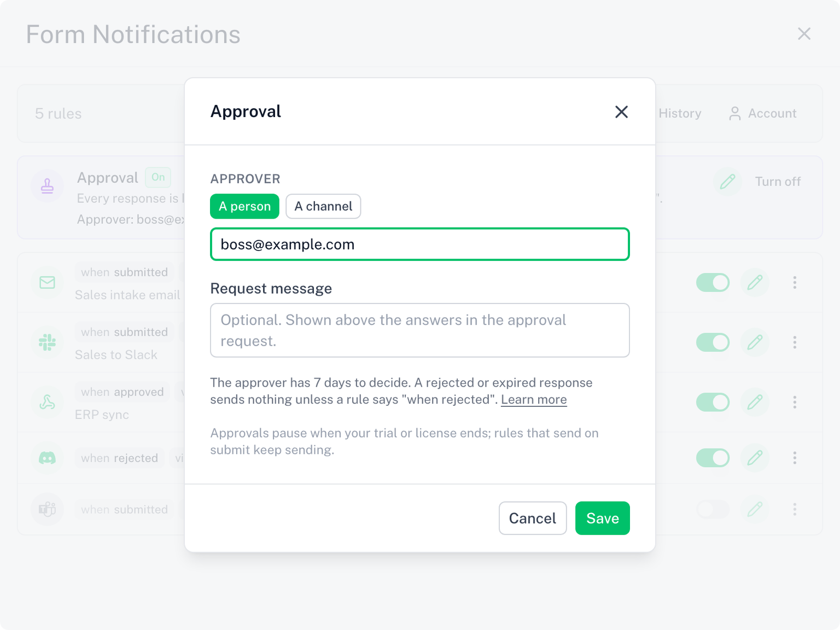Close the Approval dialog with X icon
840x630 pixels.
tap(621, 112)
